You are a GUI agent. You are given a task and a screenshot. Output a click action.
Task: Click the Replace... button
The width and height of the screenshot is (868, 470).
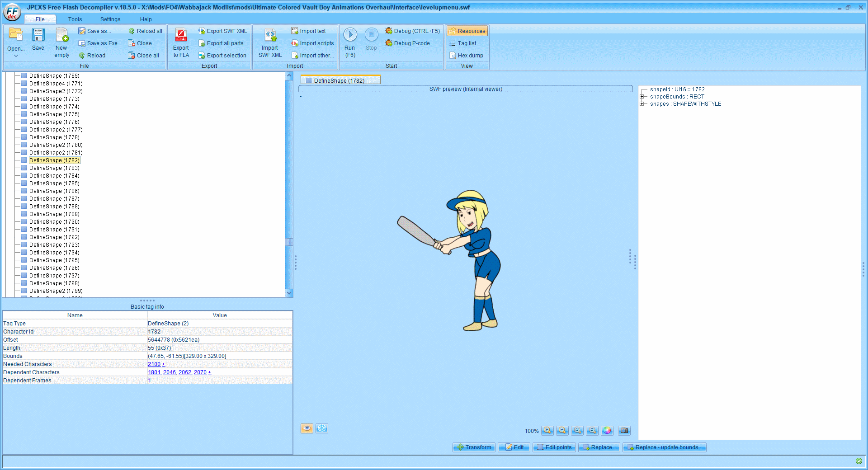click(599, 447)
